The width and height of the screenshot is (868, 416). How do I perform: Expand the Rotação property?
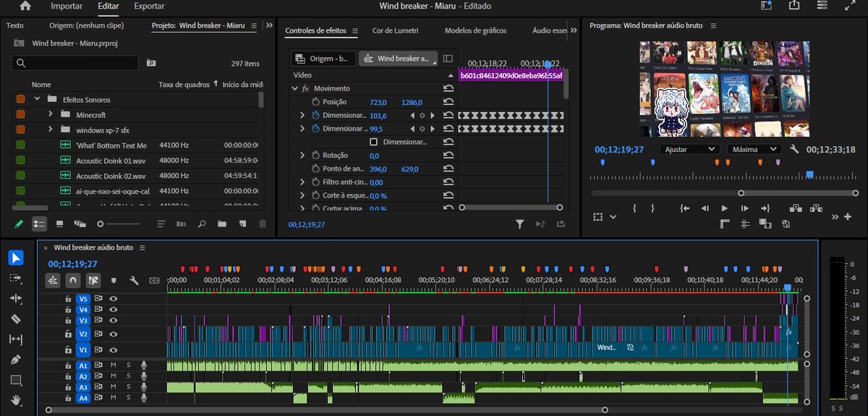pos(302,156)
